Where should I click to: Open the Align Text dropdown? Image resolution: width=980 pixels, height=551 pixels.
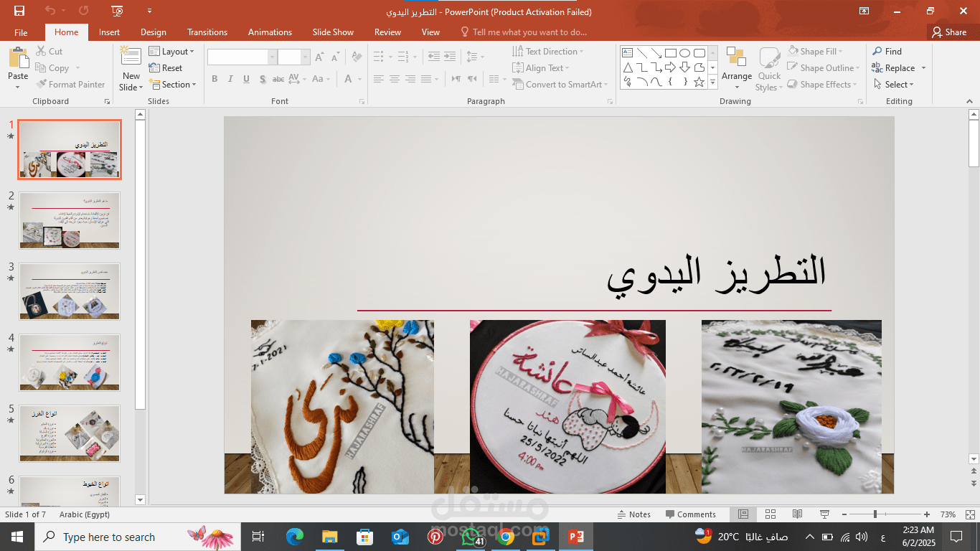[x=541, y=68]
